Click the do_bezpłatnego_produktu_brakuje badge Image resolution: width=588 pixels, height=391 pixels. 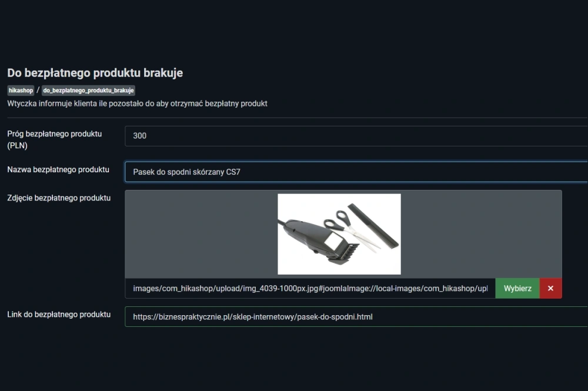click(x=89, y=91)
